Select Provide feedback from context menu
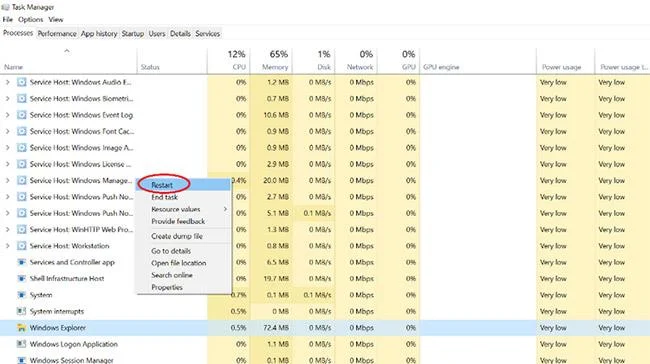Image resolution: width=650 pixels, height=364 pixels. [x=183, y=221]
